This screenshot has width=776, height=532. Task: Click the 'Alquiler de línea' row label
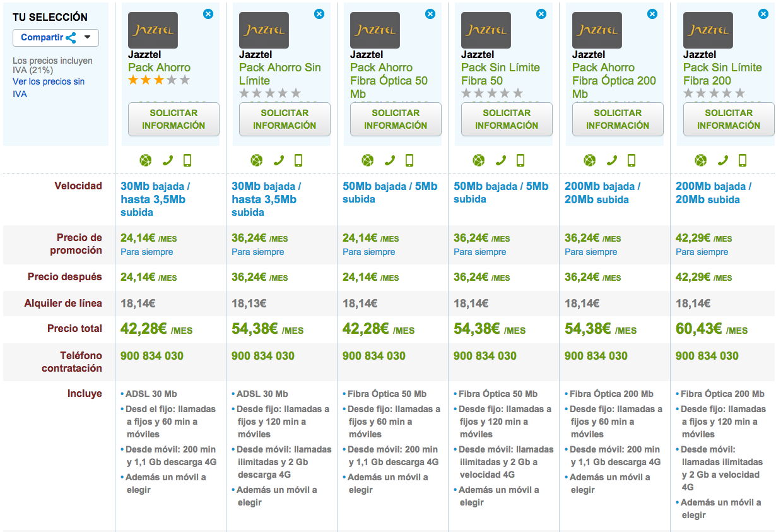click(63, 304)
